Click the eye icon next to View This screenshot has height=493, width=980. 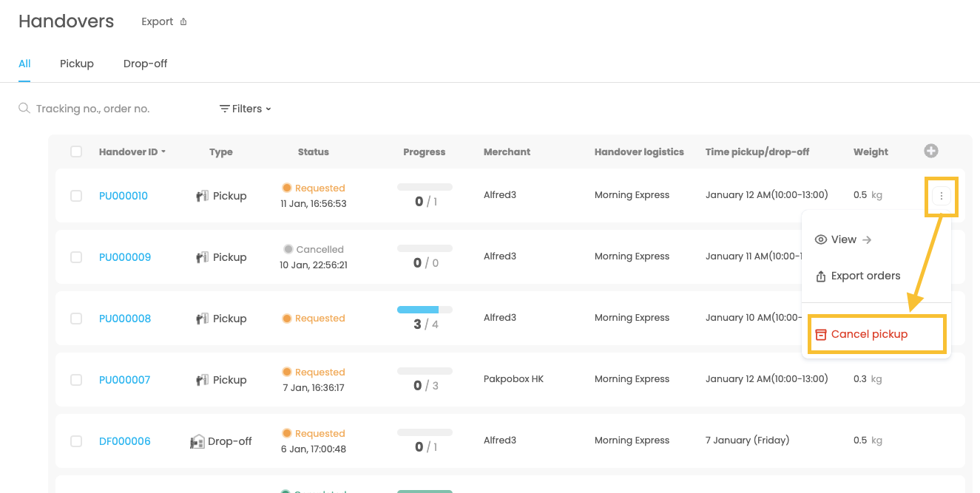(820, 239)
